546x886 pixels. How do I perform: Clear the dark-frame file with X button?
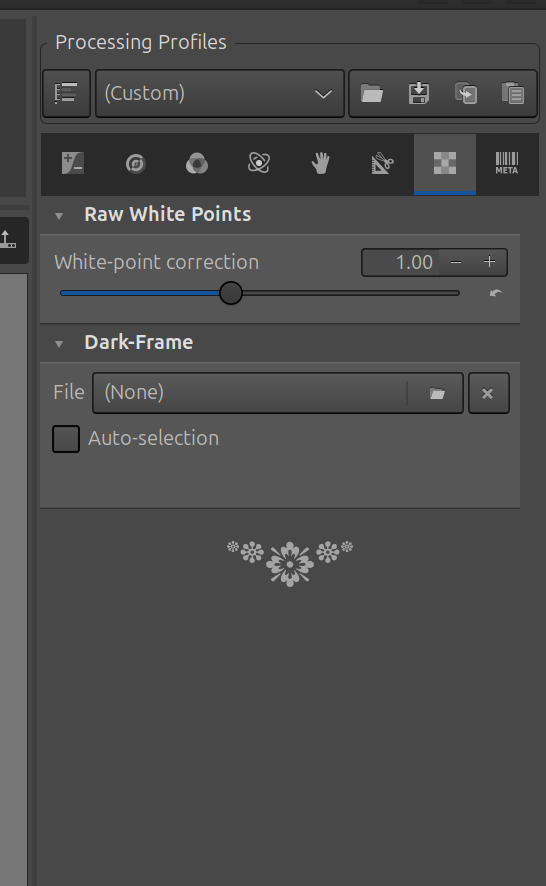488,393
